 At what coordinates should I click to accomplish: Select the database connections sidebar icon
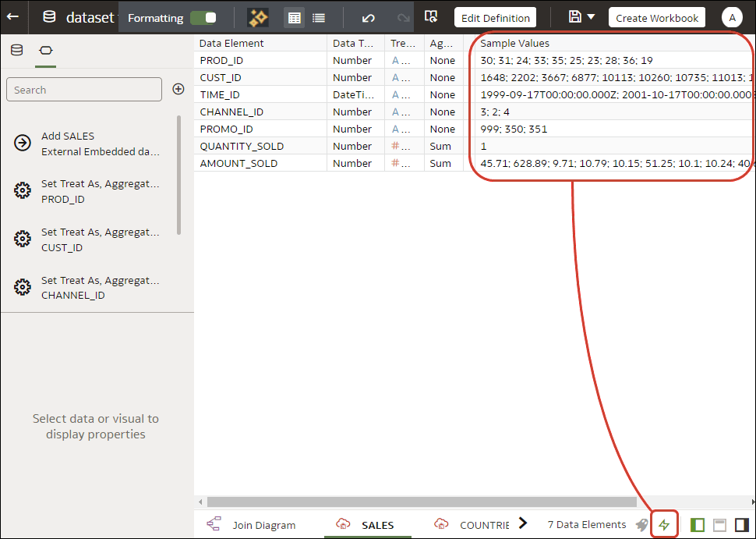(x=16, y=49)
